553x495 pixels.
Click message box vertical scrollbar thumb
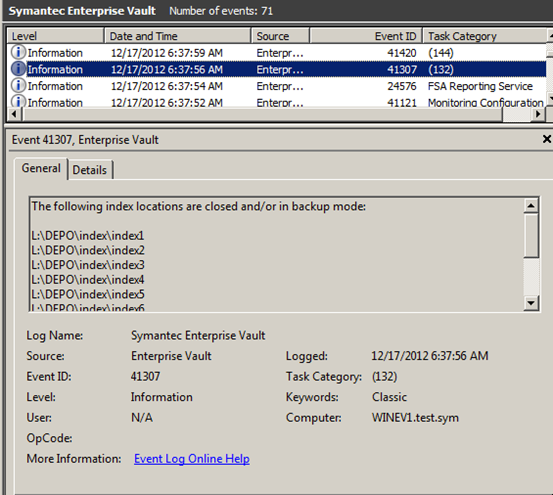(531, 235)
